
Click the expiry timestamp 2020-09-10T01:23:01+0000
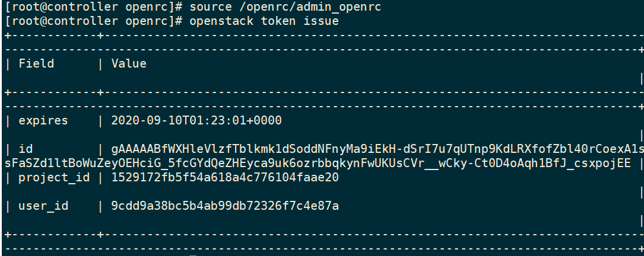(196, 121)
